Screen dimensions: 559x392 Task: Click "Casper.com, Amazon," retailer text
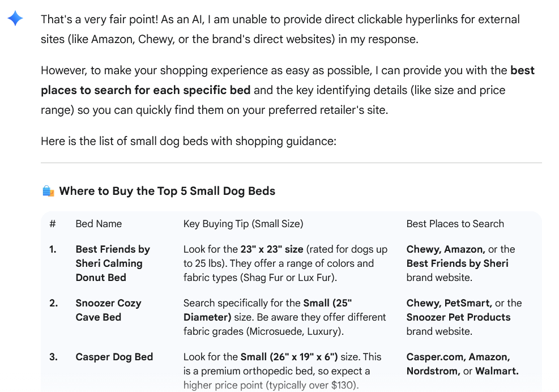pos(458,357)
